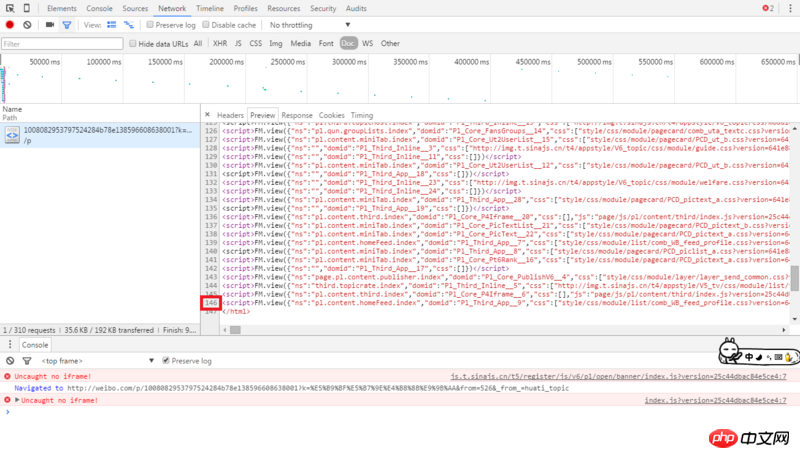Toggle the network filter funnel icon
The image size is (800, 458).
pyautogui.click(x=67, y=24)
